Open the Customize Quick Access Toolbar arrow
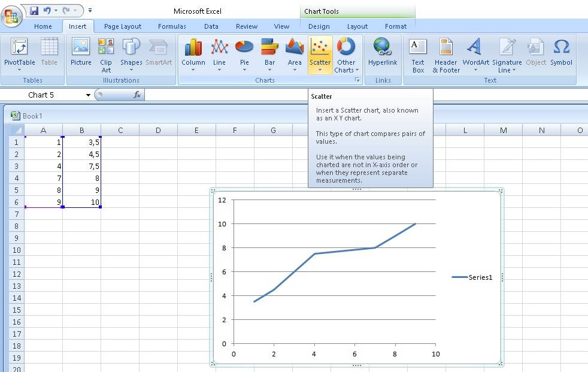The image size is (588, 372). tap(90, 11)
